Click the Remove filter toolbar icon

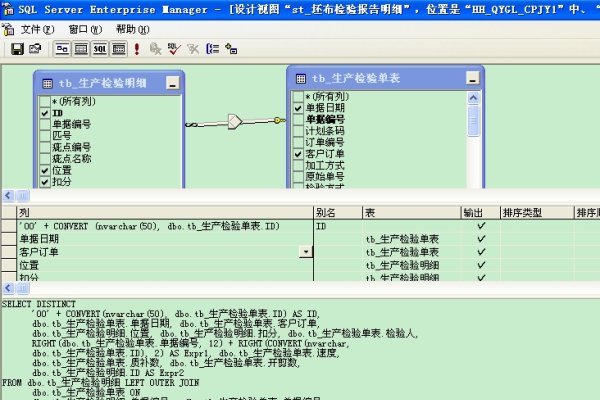pyautogui.click(x=193, y=49)
